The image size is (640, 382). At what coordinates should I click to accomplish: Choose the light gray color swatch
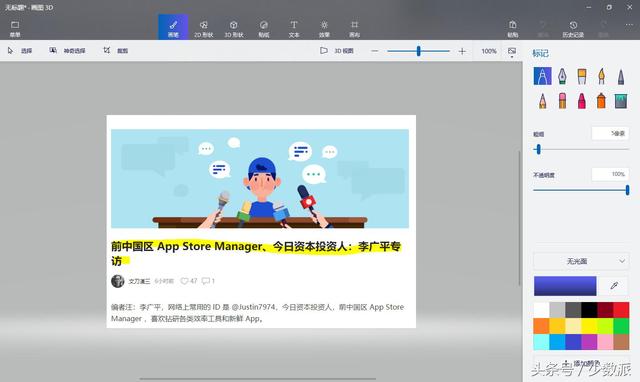point(557,310)
